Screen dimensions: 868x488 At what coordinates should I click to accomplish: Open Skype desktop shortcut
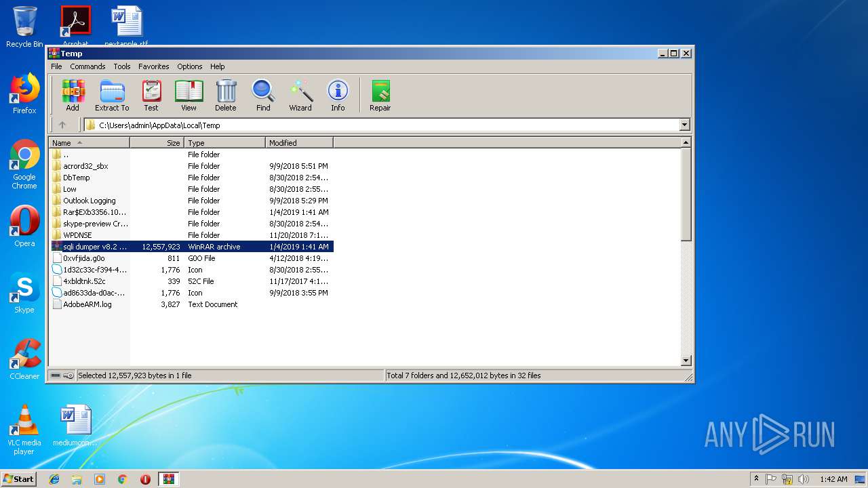click(24, 293)
